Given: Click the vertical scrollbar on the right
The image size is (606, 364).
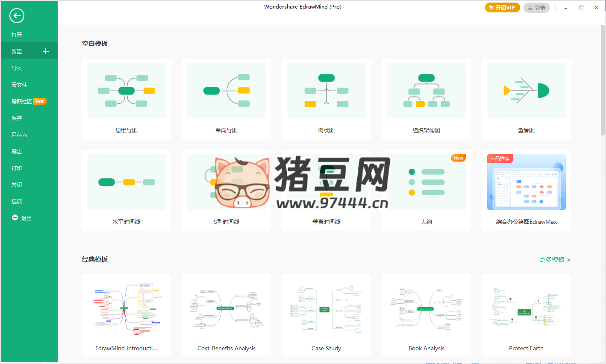Looking at the screenshot, I should [603, 81].
